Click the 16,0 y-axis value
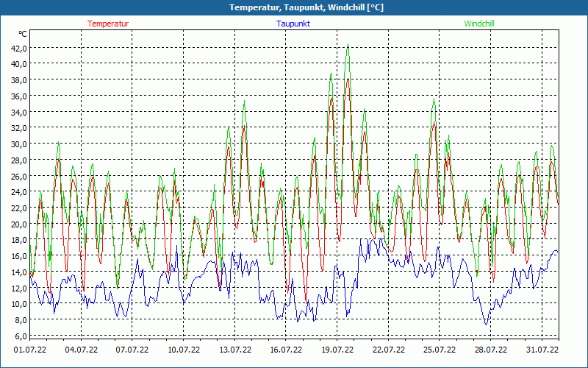 tap(19, 256)
